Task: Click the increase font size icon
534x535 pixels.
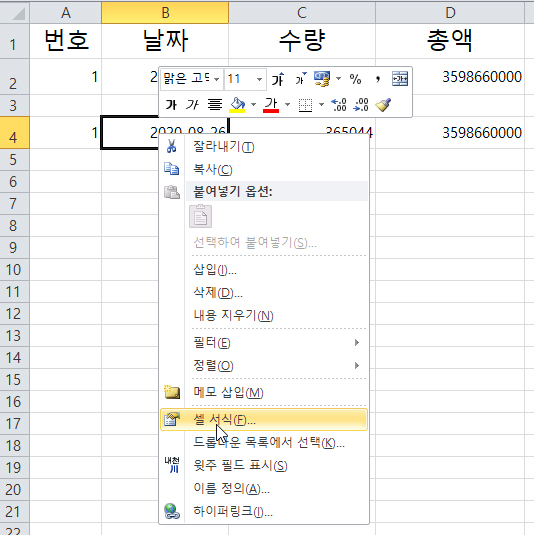Action: [278, 79]
